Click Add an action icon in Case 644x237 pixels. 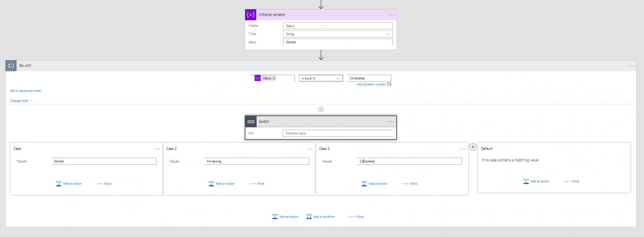(58, 184)
